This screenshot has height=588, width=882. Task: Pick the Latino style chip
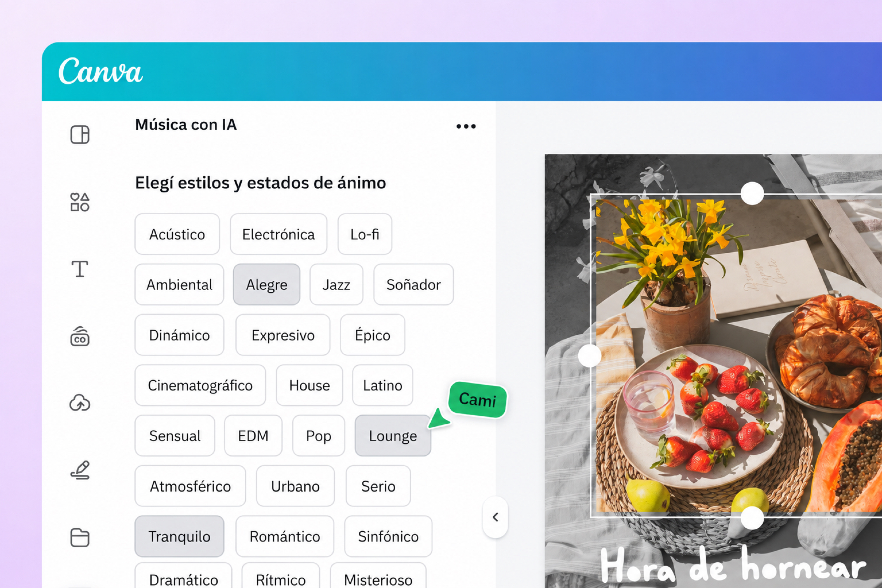tap(383, 385)
